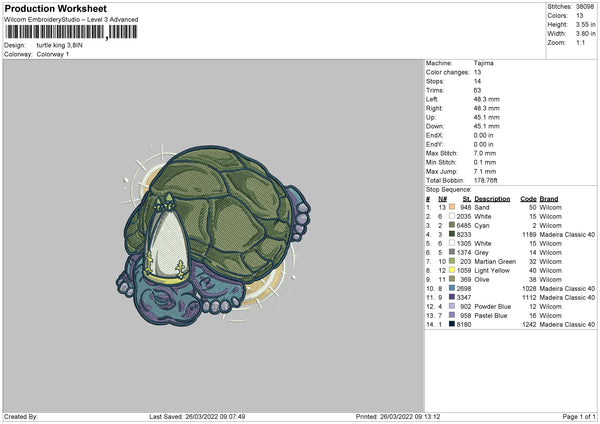Click the Zoom value 1:1
This screenshot has height=424, width=600.
[580, 43]
